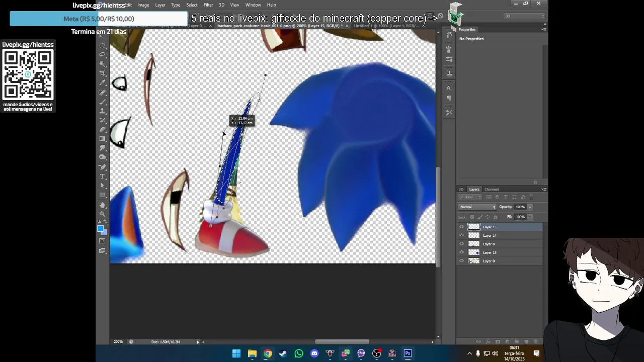
Task: Open Discord from the taskbar
Action: (x=314, y=353)
